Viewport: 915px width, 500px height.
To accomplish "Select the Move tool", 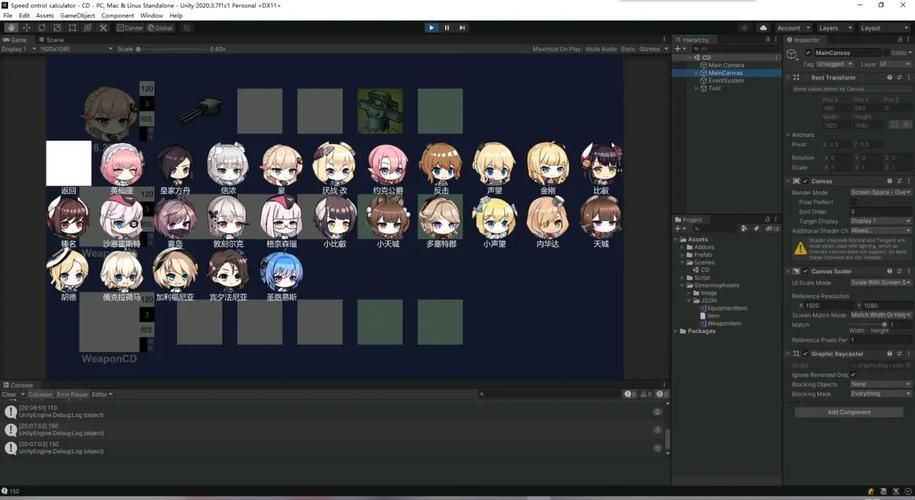I will point(26,27).
